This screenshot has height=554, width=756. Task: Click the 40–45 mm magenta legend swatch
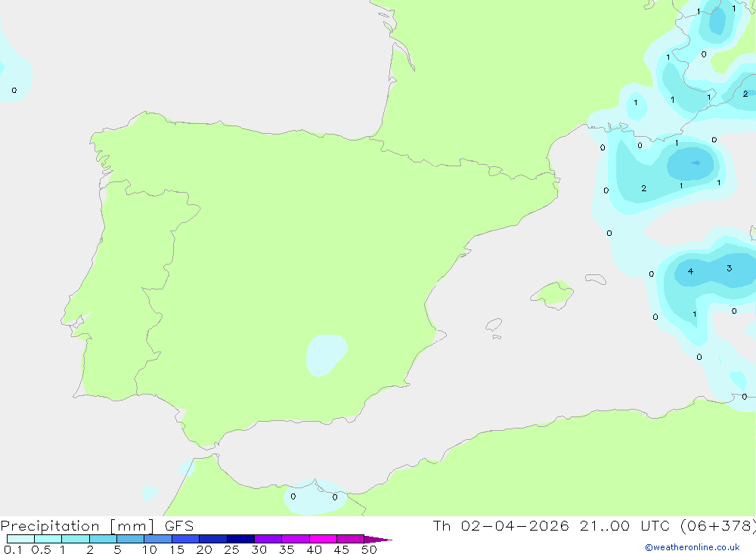[x=323, y=539]
